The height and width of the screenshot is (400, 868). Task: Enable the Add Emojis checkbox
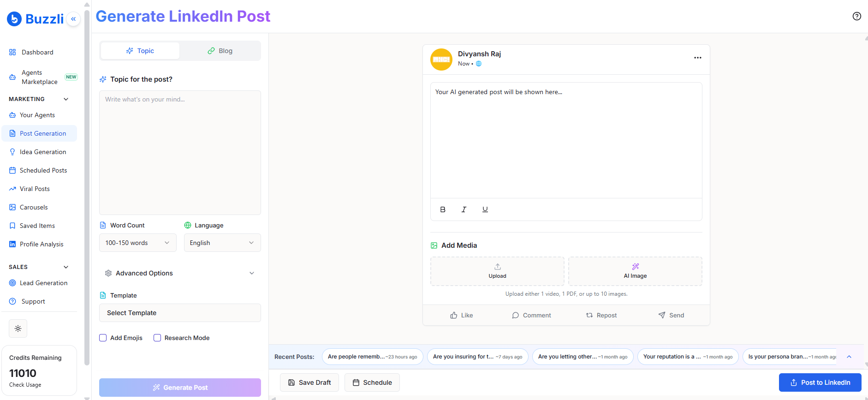103,338
